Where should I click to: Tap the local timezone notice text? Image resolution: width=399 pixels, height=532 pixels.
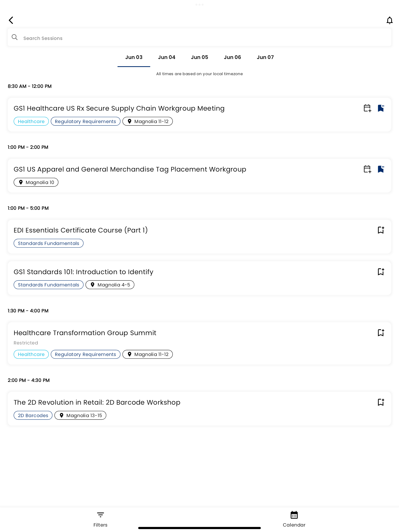[199, 74]
